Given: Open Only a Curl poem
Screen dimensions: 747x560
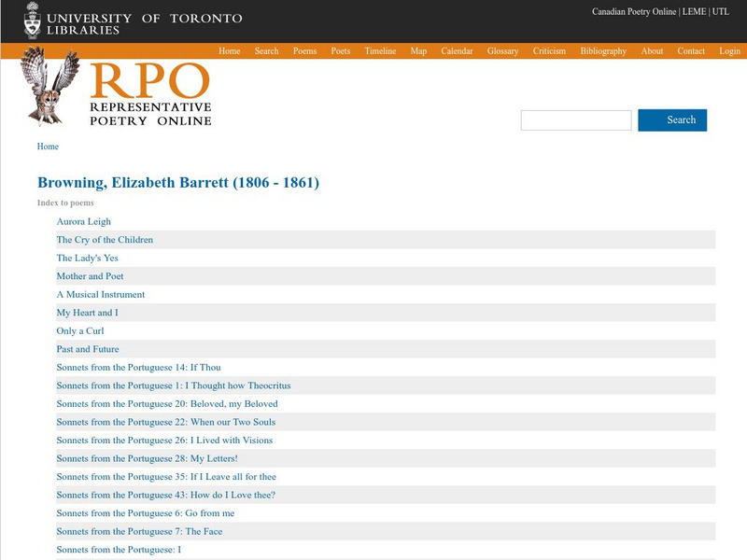Looking at the screenshot, I should point(80,330).
